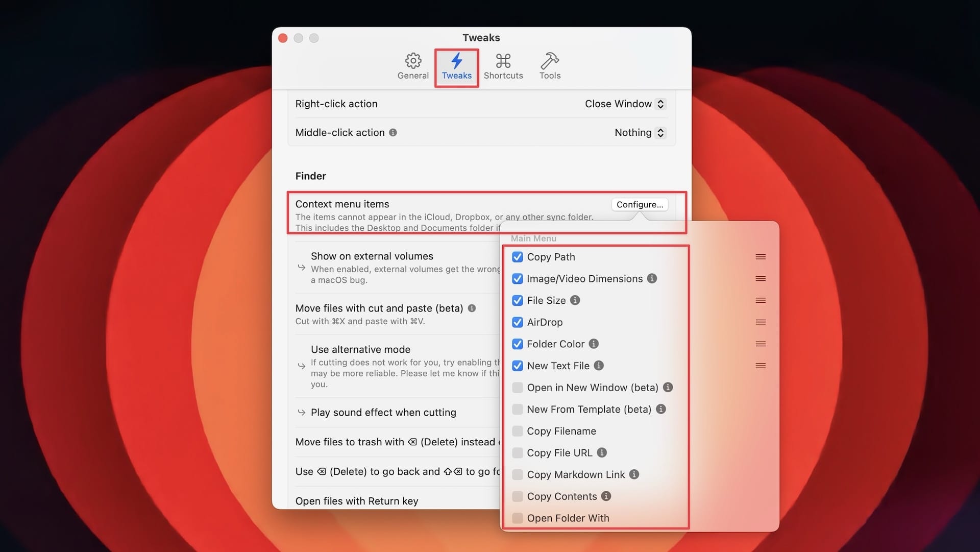Click the Copy Path reorder handle
Screen dimensions: 980x552
click(761, 257)
